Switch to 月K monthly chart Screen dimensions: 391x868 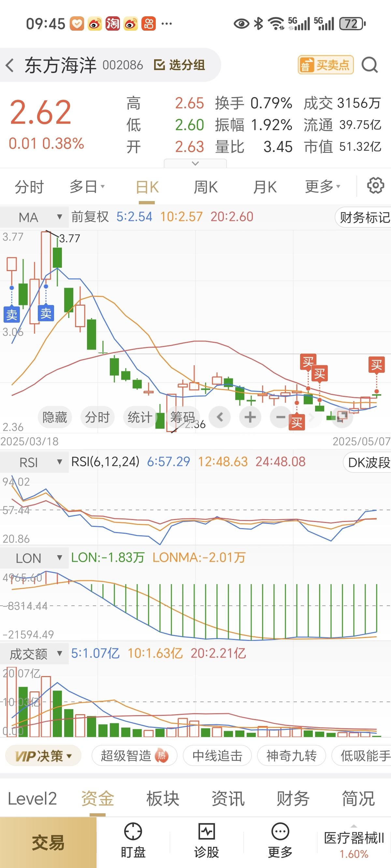click(265, 187)
